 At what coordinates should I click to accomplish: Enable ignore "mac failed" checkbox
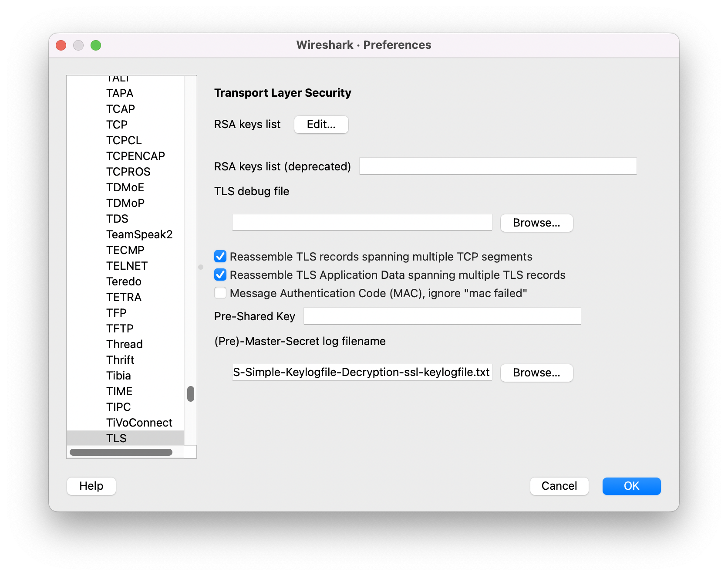(220, 293)
